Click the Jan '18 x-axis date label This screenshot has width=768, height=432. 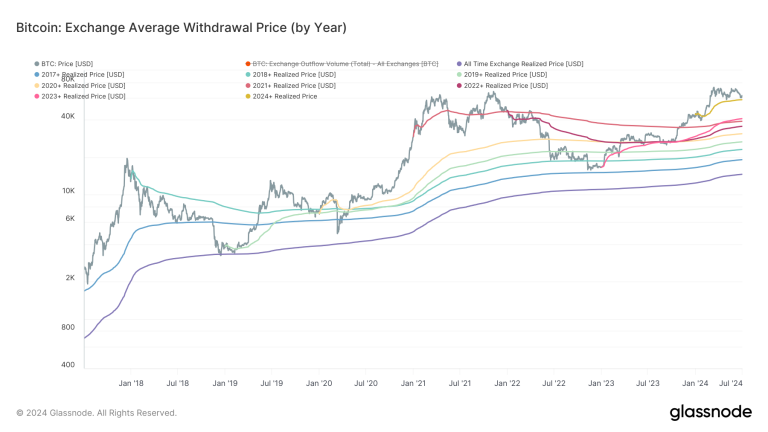point(131,383)
